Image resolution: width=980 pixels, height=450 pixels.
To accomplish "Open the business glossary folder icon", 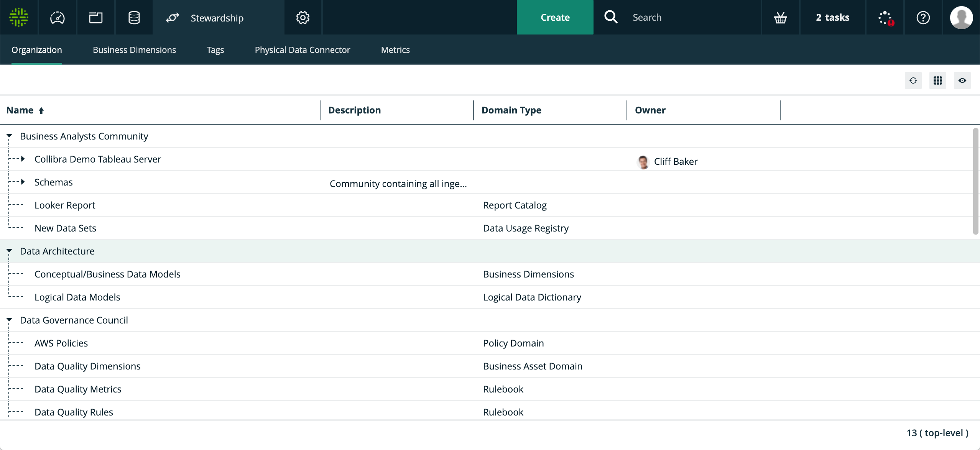I will click(x=95, y=17).
